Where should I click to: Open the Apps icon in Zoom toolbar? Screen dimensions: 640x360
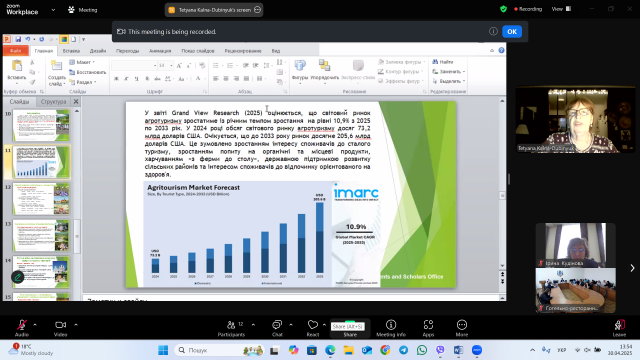[x=428, y=328]
